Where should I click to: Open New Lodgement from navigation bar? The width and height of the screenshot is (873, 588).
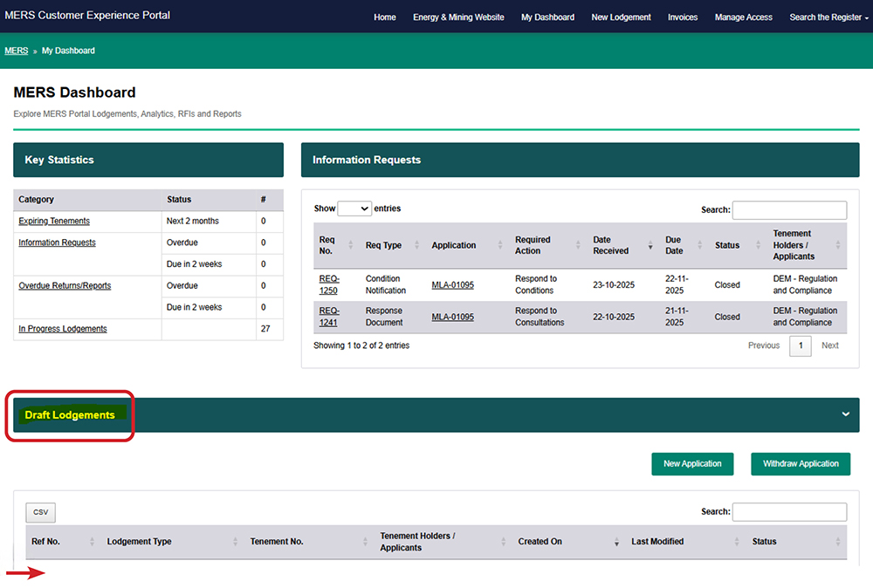pyautogui.click(x=621, y=17)
